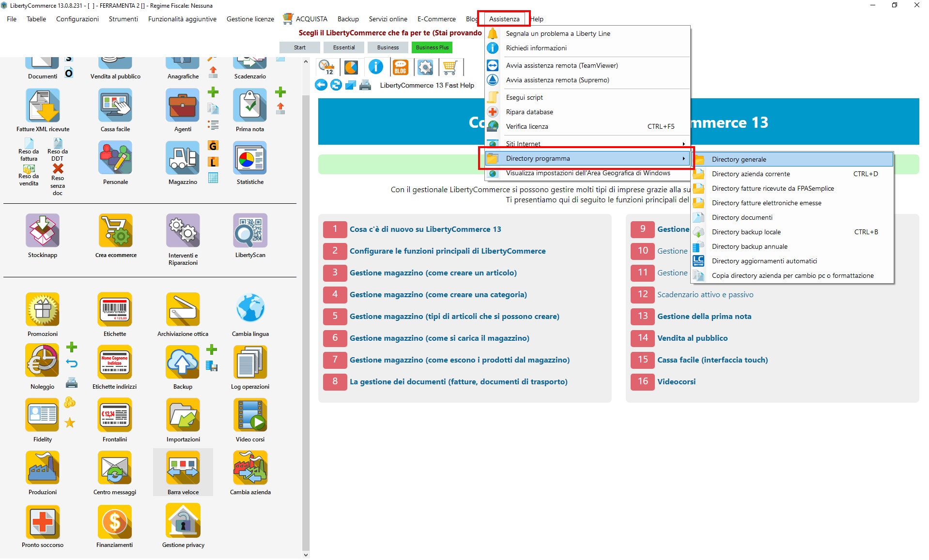The width and height of the screenshot is (929, 560).
Task: Click the printer icon in Fast Help
Action: (x=365, y=85)
